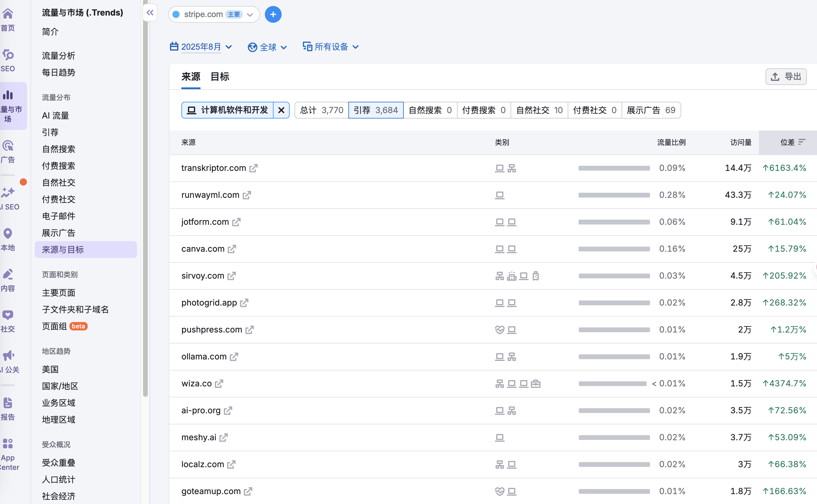Remove the 计算机软件和开发 category filter
The image size is (817, 504).
pos(281,110)
